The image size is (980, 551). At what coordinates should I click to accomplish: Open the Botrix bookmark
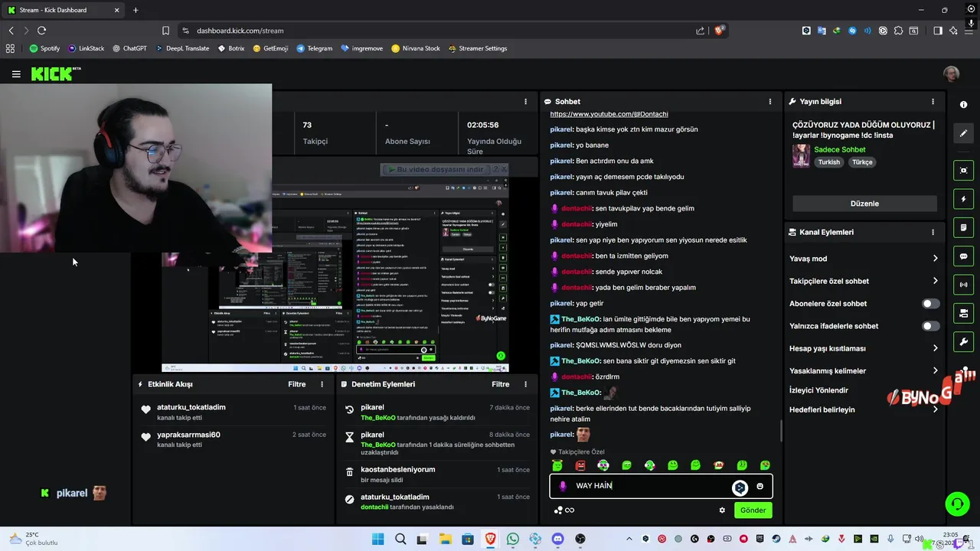pyautogui.click(x=231, y=48)
